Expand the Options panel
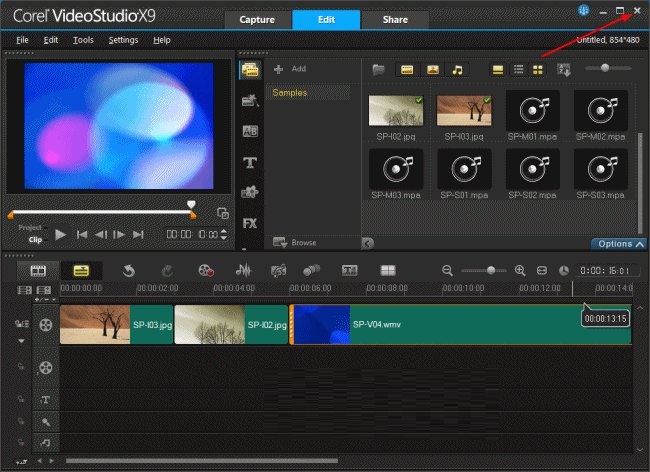 tap(620, 244)
